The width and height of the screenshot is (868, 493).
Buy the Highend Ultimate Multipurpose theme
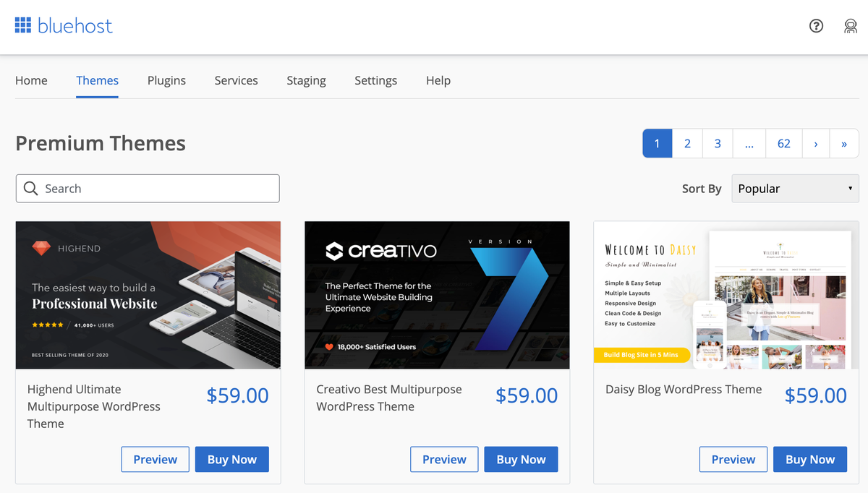tap(232, 459)
